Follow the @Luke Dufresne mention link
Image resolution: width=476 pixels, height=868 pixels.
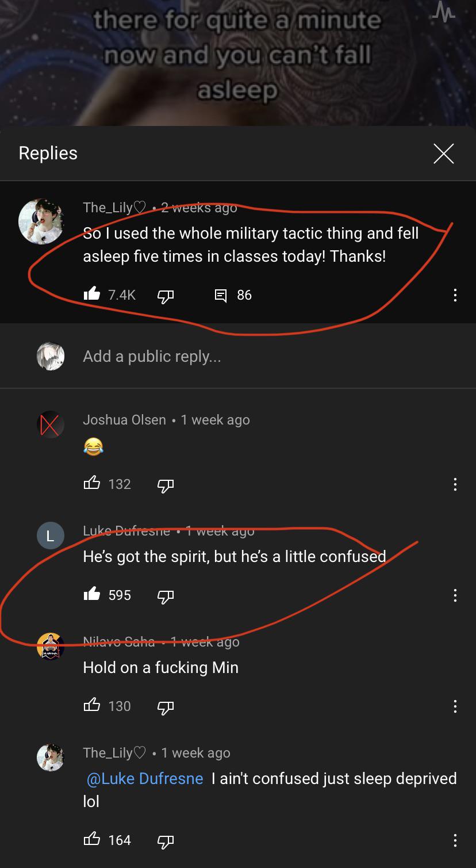click(144, 778)
